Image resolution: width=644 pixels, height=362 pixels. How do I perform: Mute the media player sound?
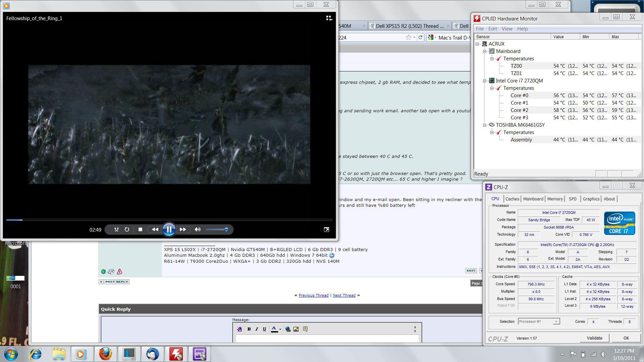pos(198,230)
